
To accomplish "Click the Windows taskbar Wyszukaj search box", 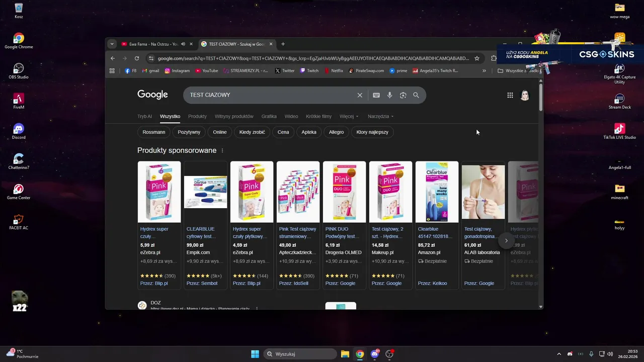I will pyautogui.click(x=300, y=354).
